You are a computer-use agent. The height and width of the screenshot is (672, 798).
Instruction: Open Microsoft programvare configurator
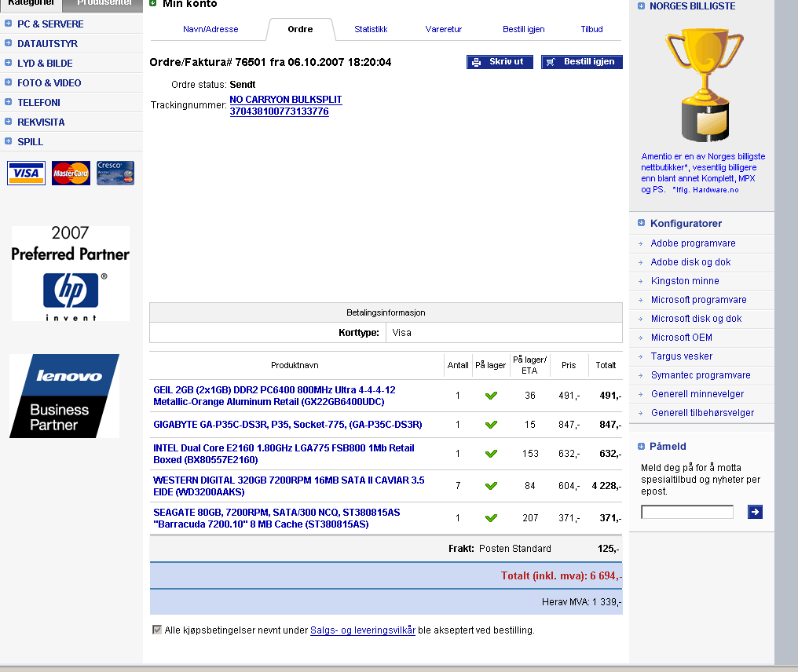tap(698, 300)
